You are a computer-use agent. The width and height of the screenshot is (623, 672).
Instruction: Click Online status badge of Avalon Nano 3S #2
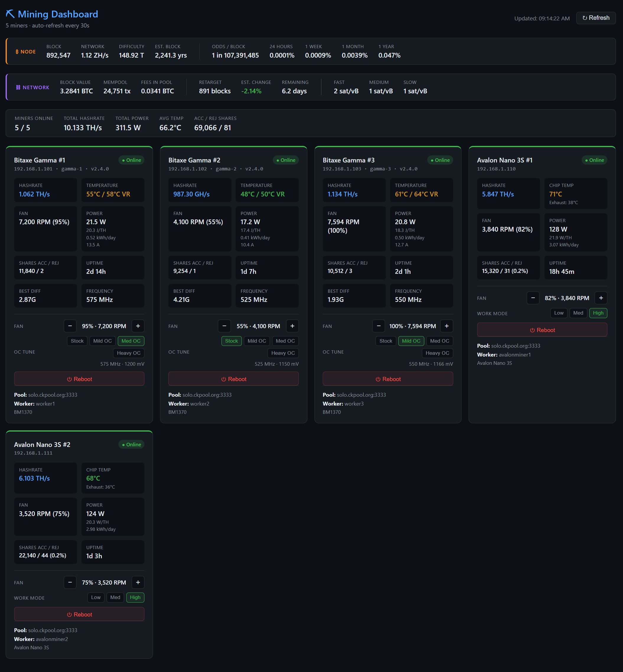[131, 445]
